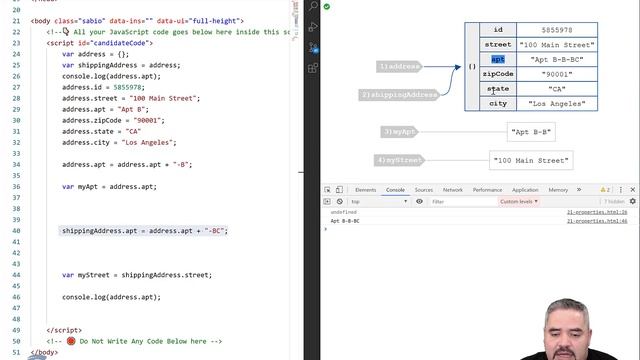Click the console Filter input field

(x=463, y=202)
